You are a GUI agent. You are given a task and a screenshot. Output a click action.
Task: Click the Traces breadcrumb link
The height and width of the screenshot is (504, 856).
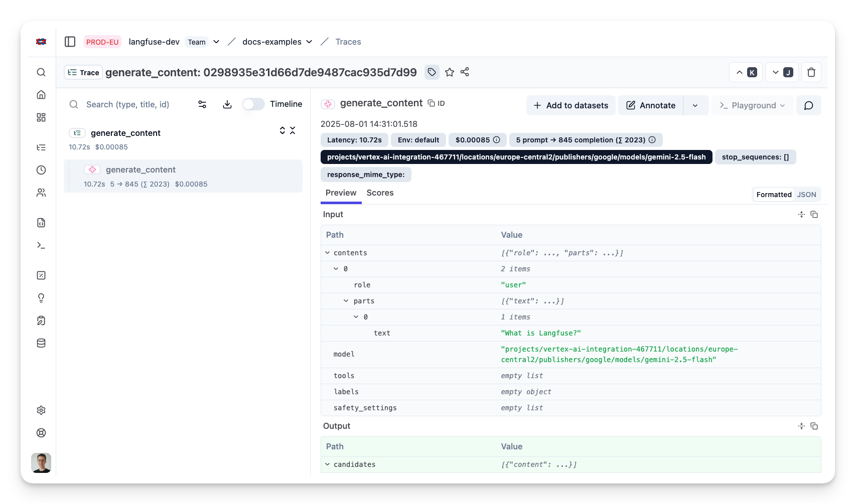(348, 42)
